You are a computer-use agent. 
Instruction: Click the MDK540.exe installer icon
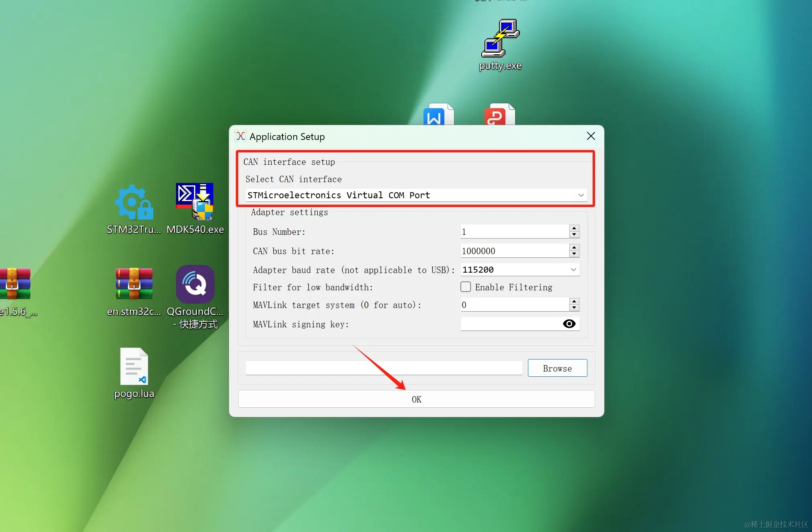point(195,202)
